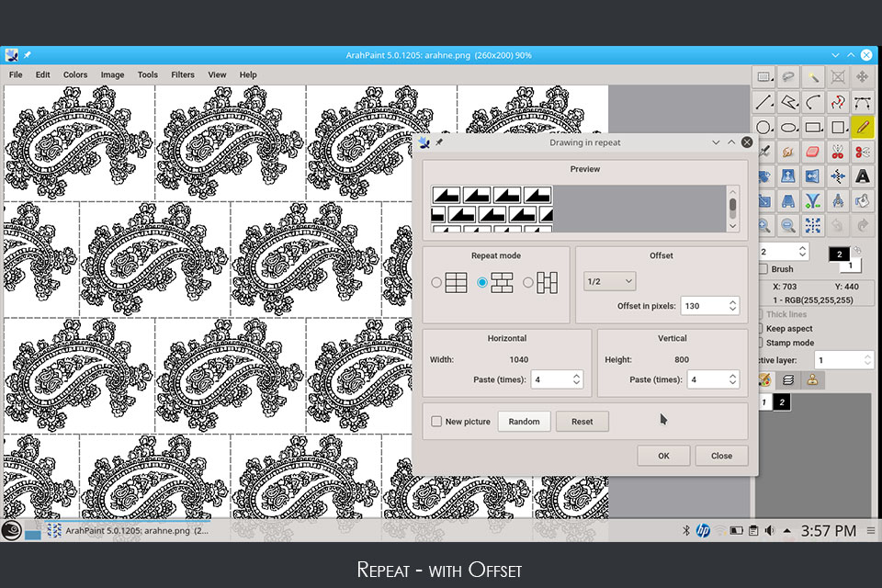
Task: Increase the pen size spinner value
Action: [x=803, y=247]
